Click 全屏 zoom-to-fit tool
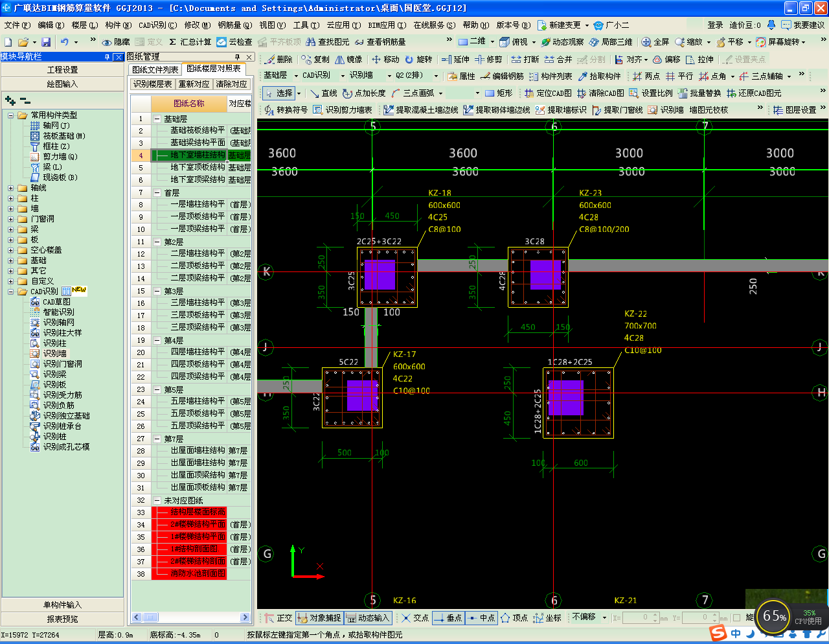The width and height of the screenshot is (829, 644). (x=655, y=41)
